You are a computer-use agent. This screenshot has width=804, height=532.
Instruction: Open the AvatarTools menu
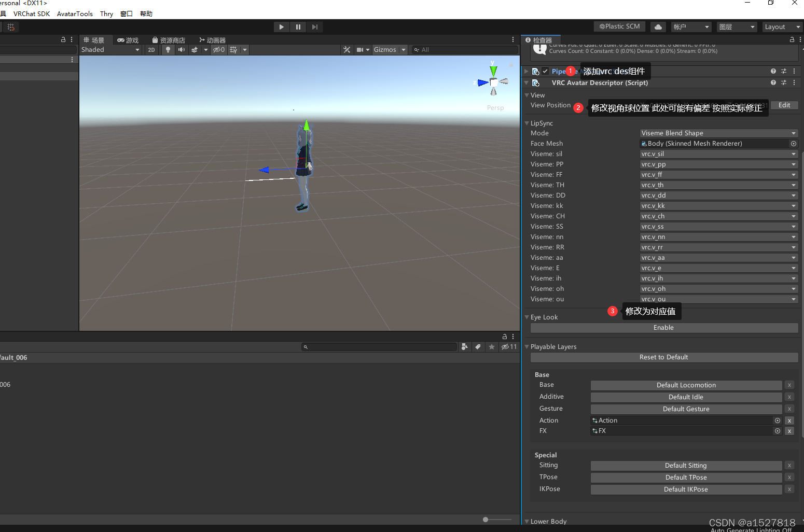[x=75, y=14]
